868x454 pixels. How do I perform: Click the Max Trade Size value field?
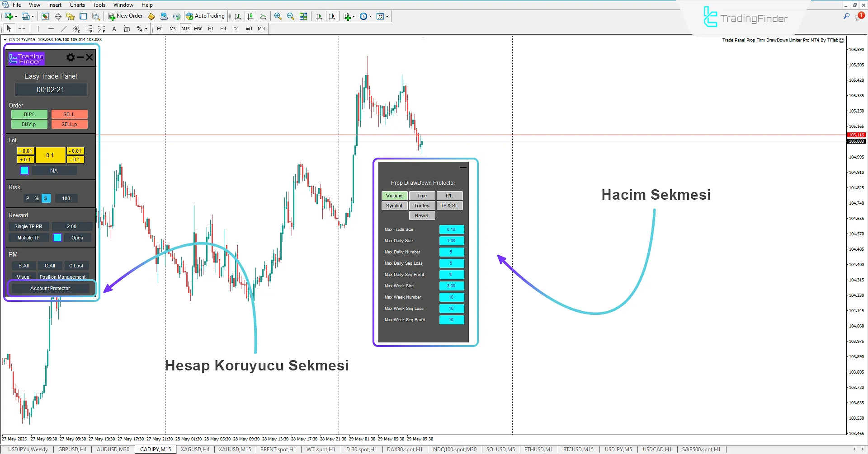tap(451, 229)
